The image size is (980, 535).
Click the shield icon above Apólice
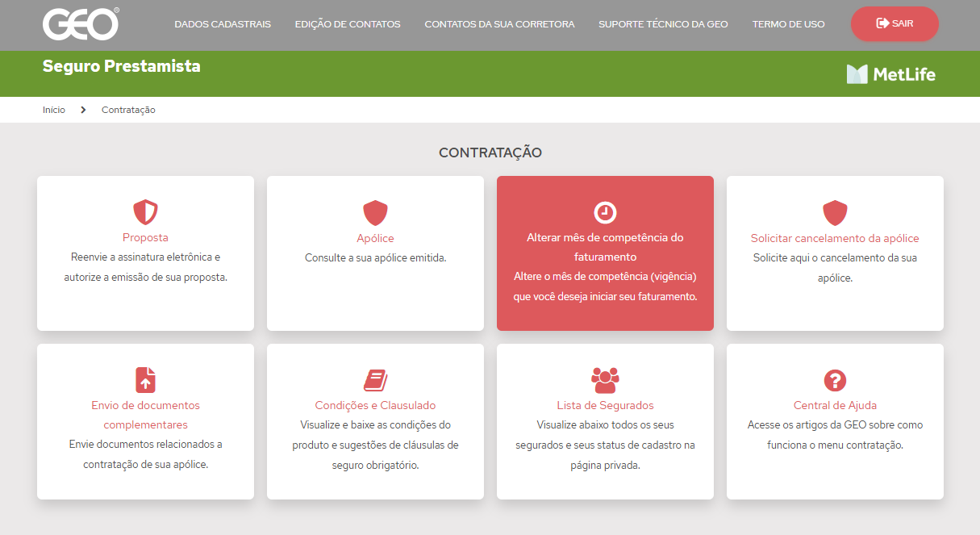click(x=375, y=213)
